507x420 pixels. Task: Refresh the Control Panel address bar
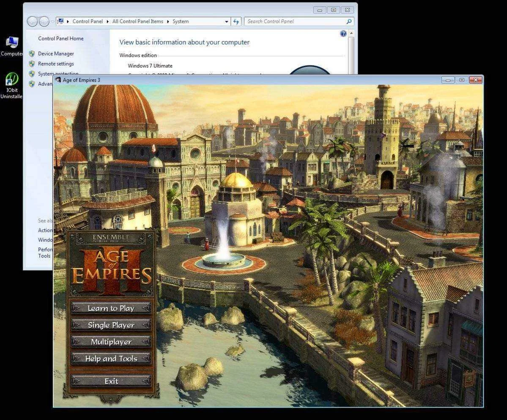coord(236,22)
